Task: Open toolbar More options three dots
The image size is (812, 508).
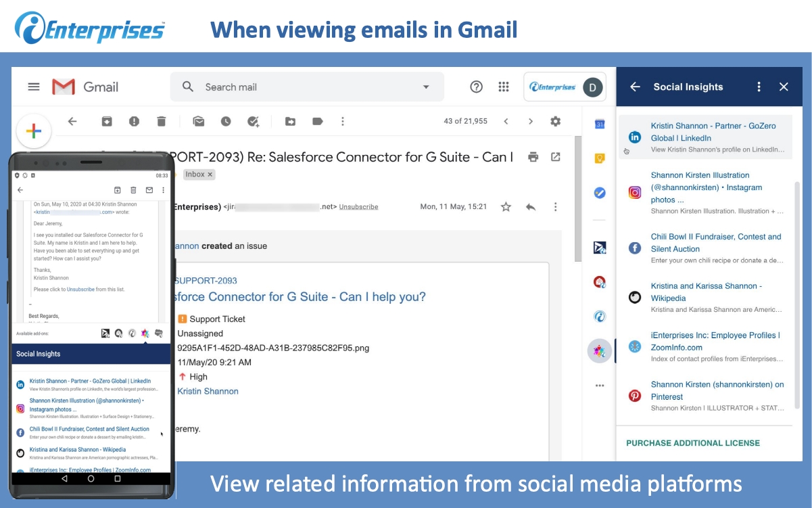Action: (343, 121)
